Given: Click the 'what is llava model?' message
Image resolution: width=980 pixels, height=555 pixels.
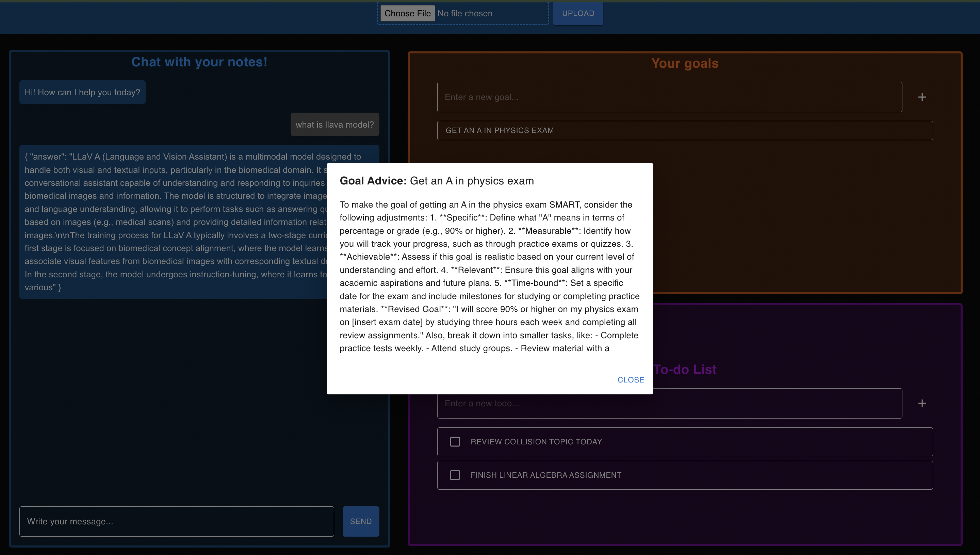Looking at the screenshot, I should point(334,125).
